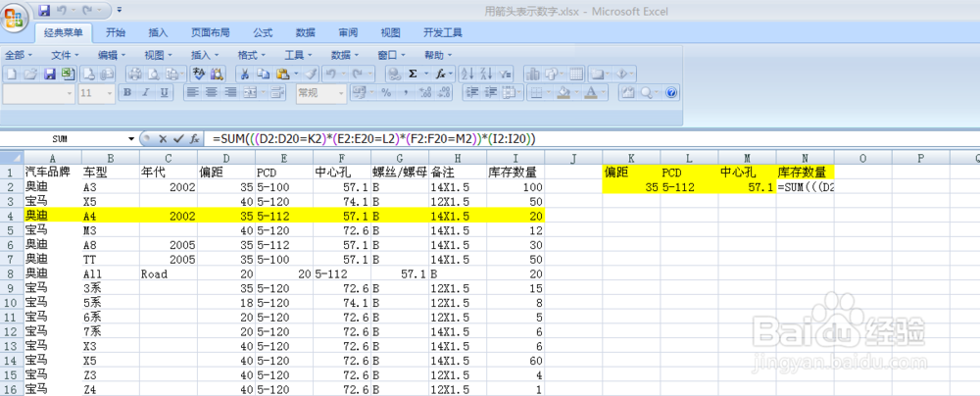Click inside the formula bar

(594, 138)
